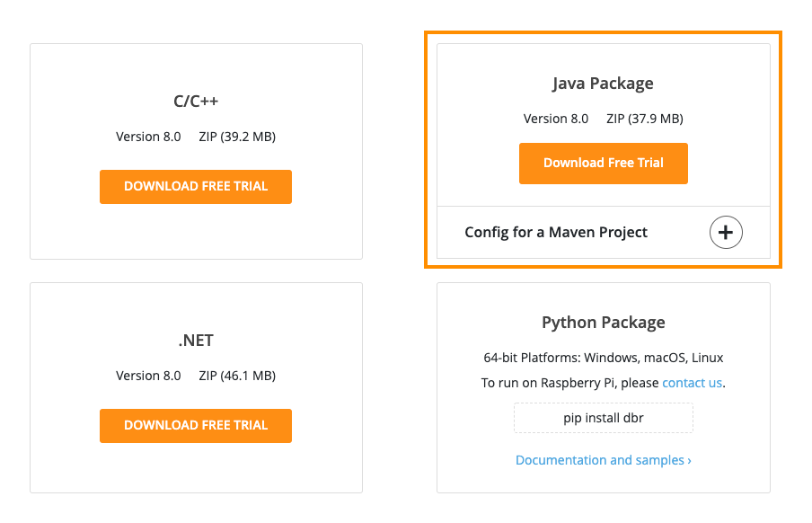The width and height of the screenshot is (812, 523).
Task: Download the .NET free trial
Action: [x=196, y=425]
